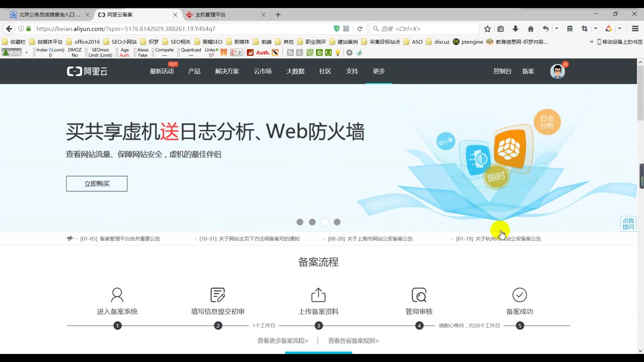The image size is (644, 362).
Task: Open the SEO toolbar settings gear
Action: (x=349, y=52)
